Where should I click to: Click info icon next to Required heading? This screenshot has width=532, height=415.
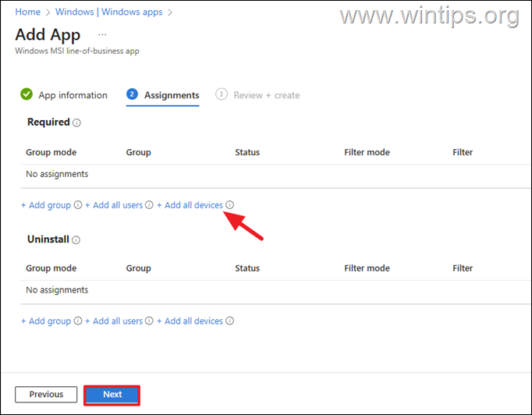coord(76,122)
